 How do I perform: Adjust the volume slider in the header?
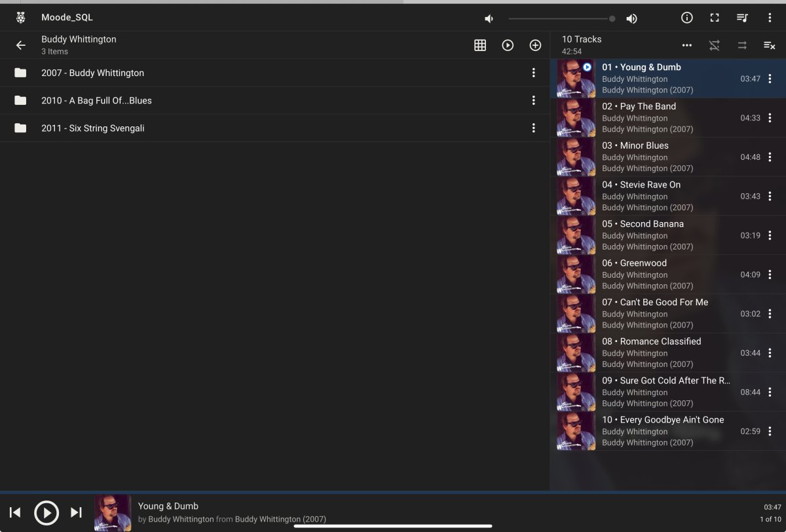pyautogui.click(x=562, y=18)
